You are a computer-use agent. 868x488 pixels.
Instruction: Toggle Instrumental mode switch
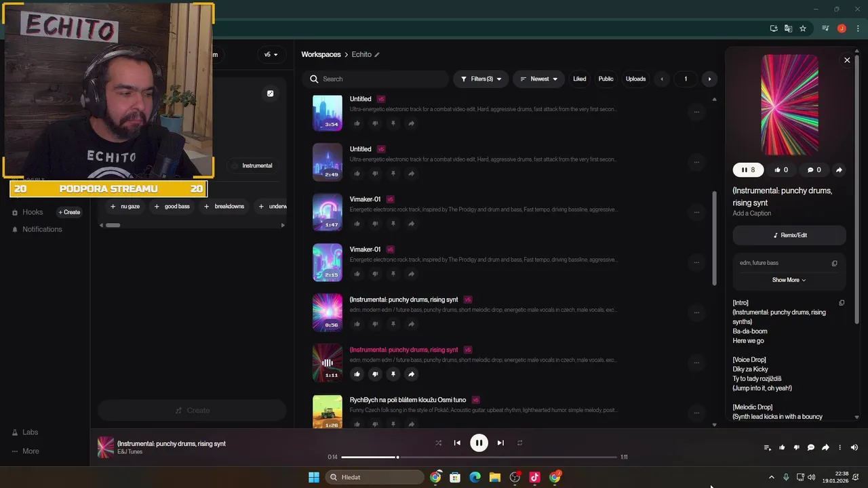[x=251, y=165]
